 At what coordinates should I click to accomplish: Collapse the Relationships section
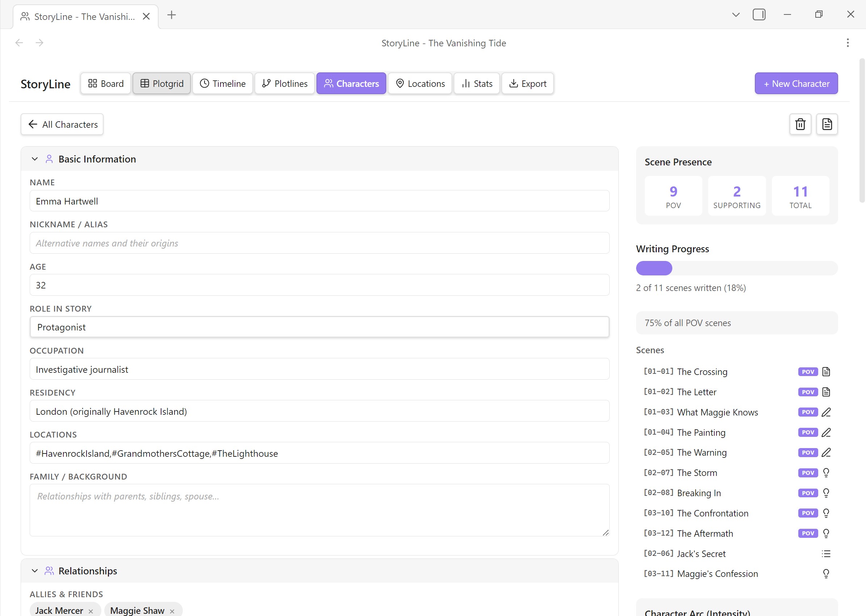(34, 571)
